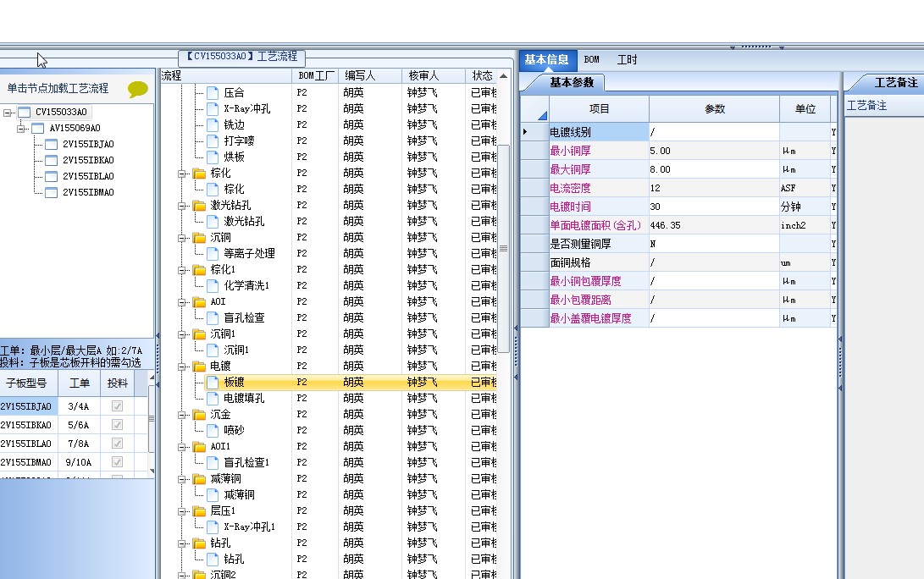Open the 工时 tab
Image resolution: width=924 pixels, height=579 pixels.
click(627, 59)
